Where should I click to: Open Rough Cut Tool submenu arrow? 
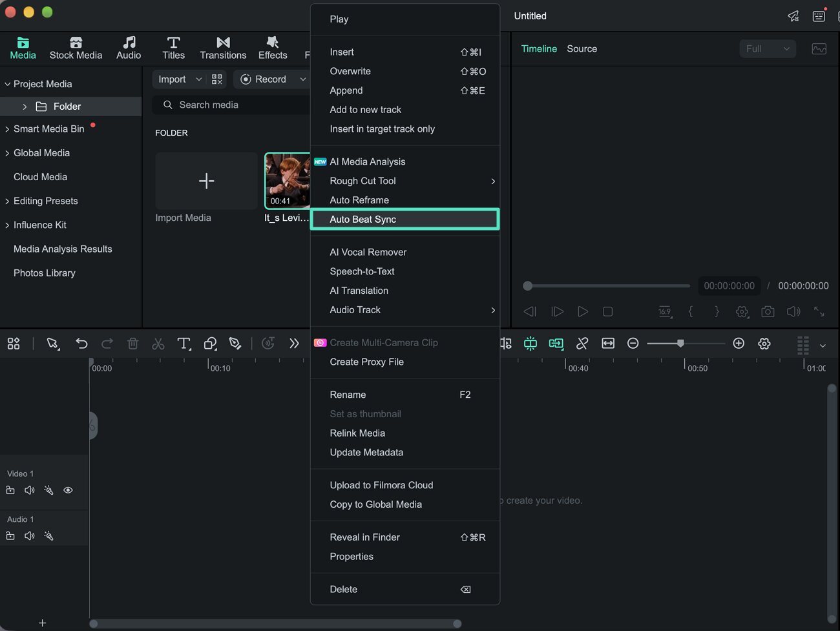[493, 181]
